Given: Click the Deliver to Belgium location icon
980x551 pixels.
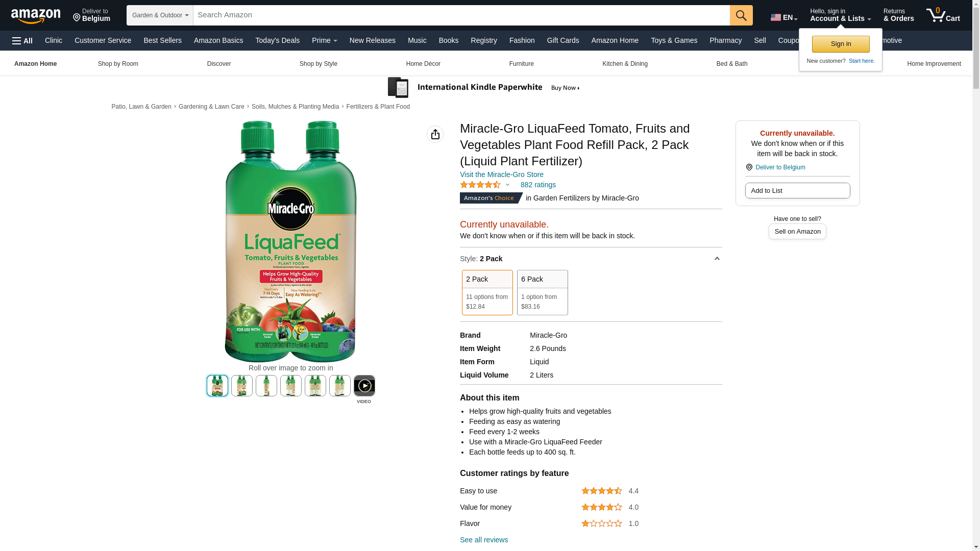Looking at the screenshot, I should (749, 167).
